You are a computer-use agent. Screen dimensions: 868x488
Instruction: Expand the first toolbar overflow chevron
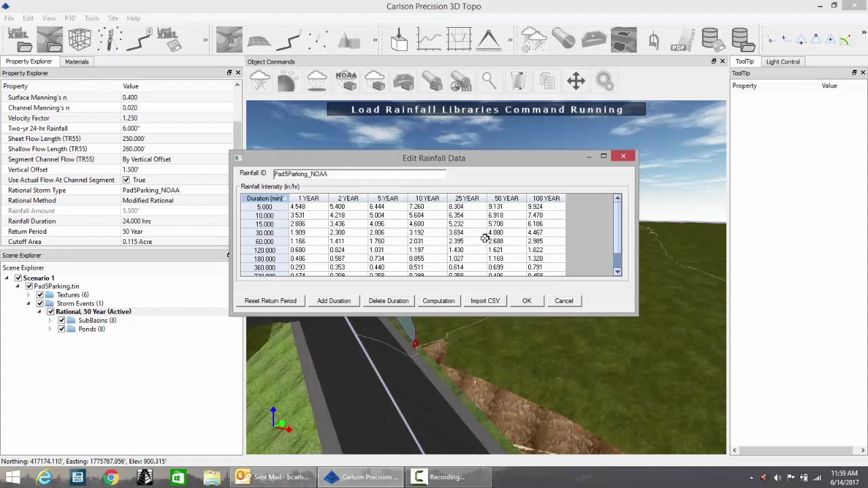[205, 40]
